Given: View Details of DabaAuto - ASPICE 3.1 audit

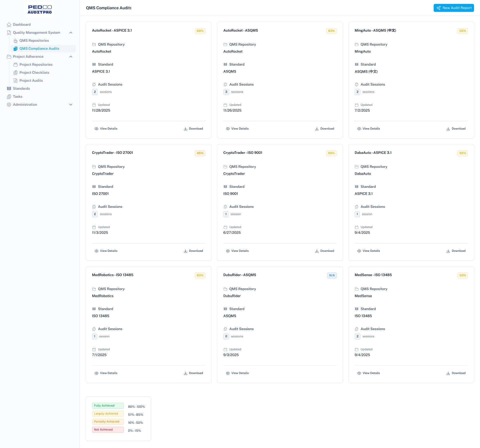Looking at the screenshot, I should point(369,251).
